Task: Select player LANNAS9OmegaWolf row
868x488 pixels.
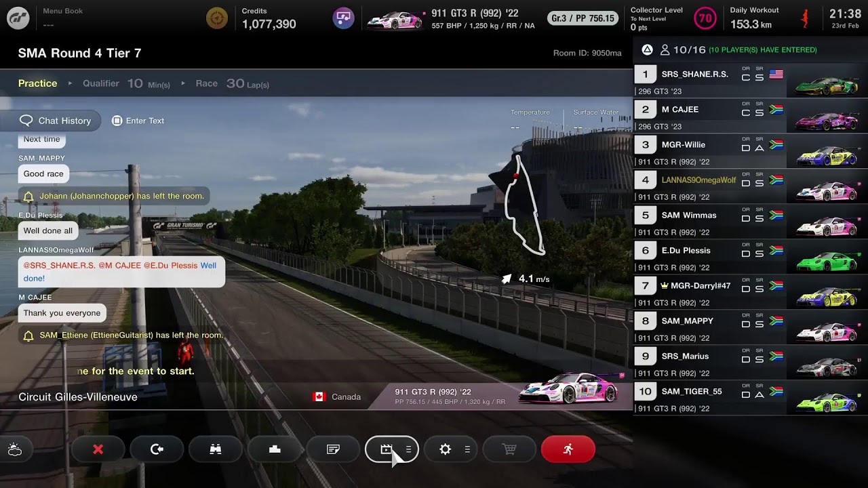Action: [751, 186]
